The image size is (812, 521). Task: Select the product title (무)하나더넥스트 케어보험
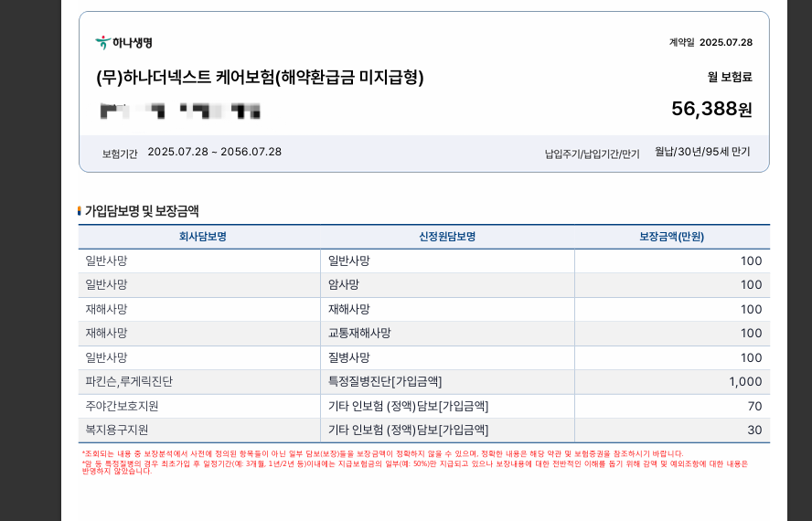[x=260, y=78]
